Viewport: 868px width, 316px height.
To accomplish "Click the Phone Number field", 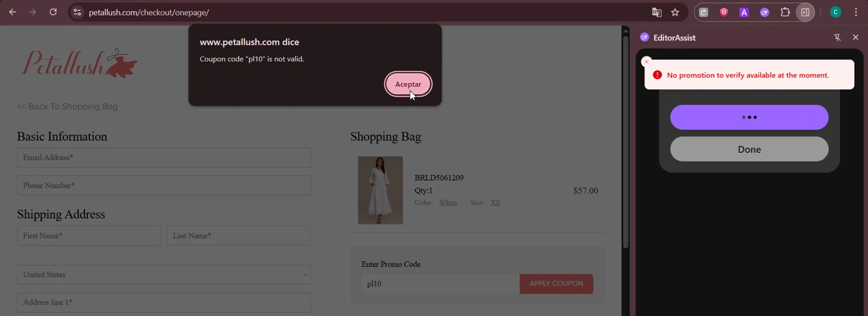I will 164,186.
